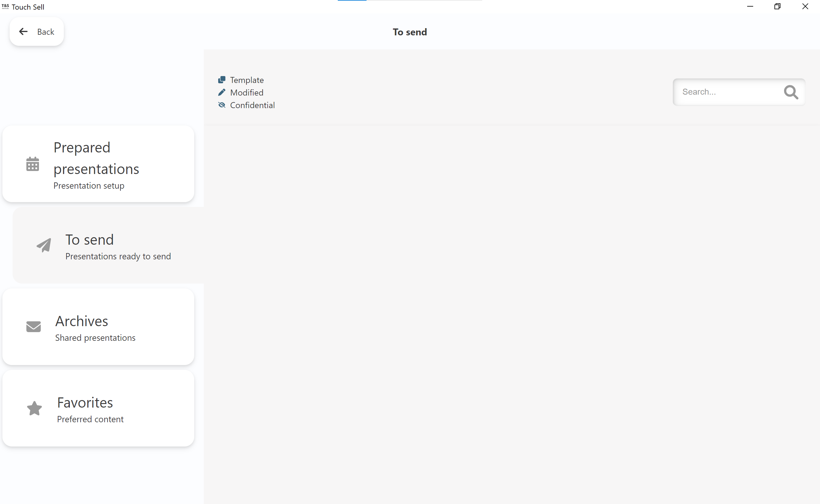Select the To send sidebar tab
820x504 pixels.
coord(108,245)
